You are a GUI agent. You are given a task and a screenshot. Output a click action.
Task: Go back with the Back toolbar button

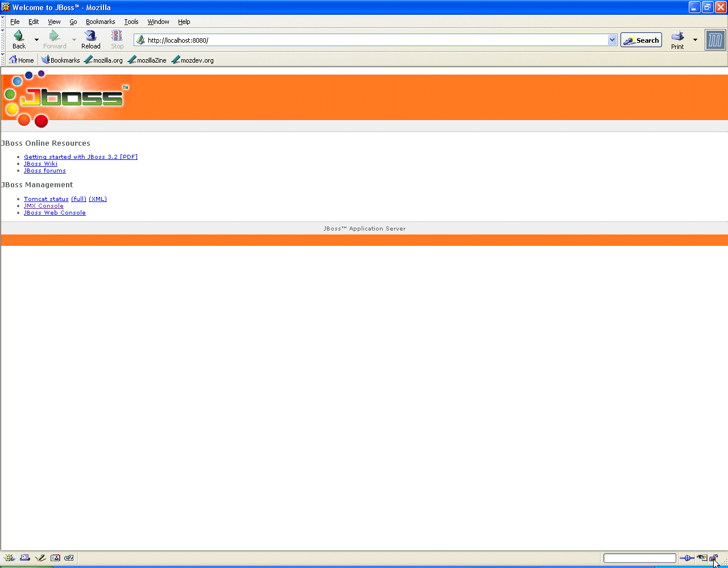pyautogui.click(x=19, y=40)
